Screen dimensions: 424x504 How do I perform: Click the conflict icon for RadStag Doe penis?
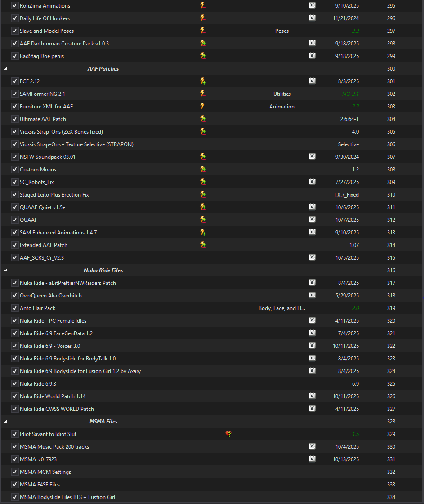pos(203,56)
